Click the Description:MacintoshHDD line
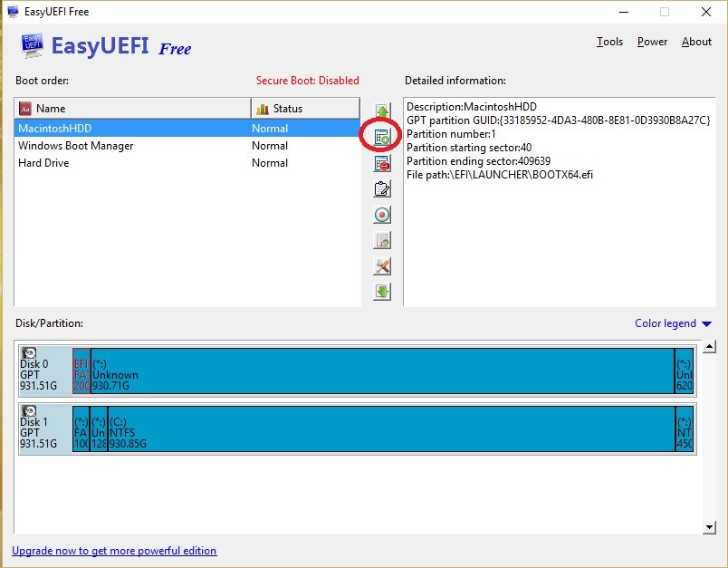The height and width of the screenshot is (568, 728). click(472, 107)
